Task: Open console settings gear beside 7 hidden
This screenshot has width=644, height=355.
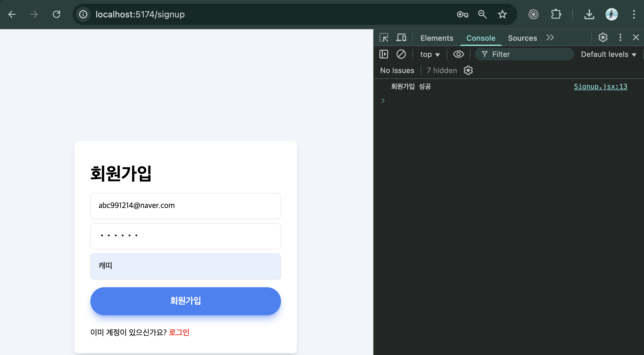Action: tap(468, 70)
